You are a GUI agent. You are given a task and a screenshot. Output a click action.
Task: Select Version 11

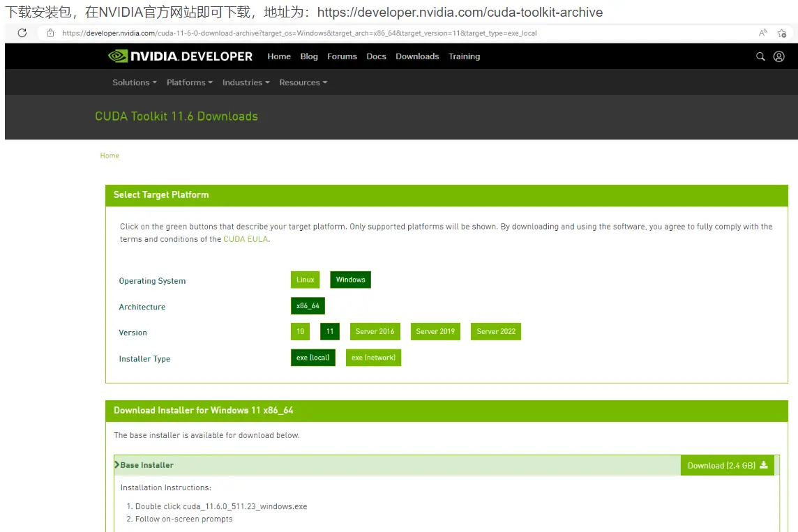[330, 332]
